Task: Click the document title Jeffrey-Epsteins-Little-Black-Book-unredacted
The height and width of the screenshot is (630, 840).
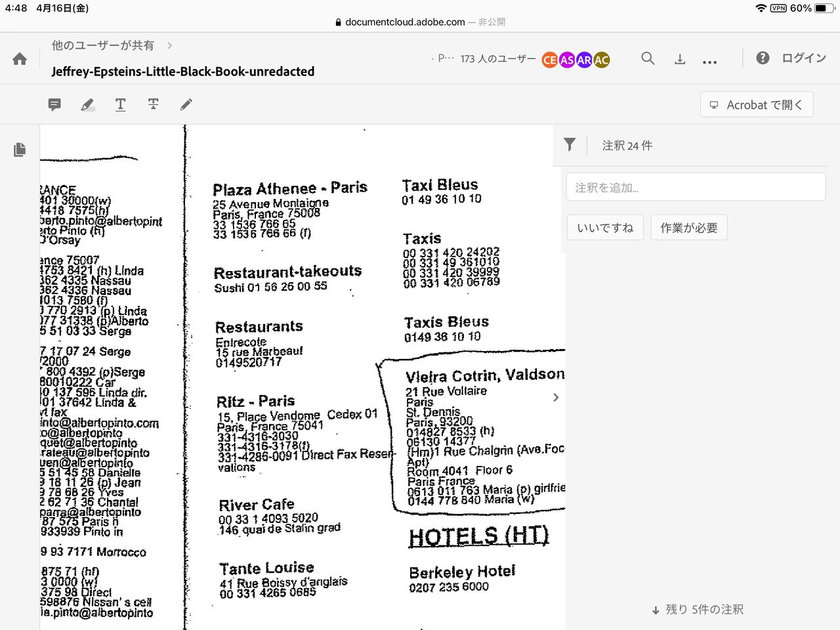Action: point(183,72)
